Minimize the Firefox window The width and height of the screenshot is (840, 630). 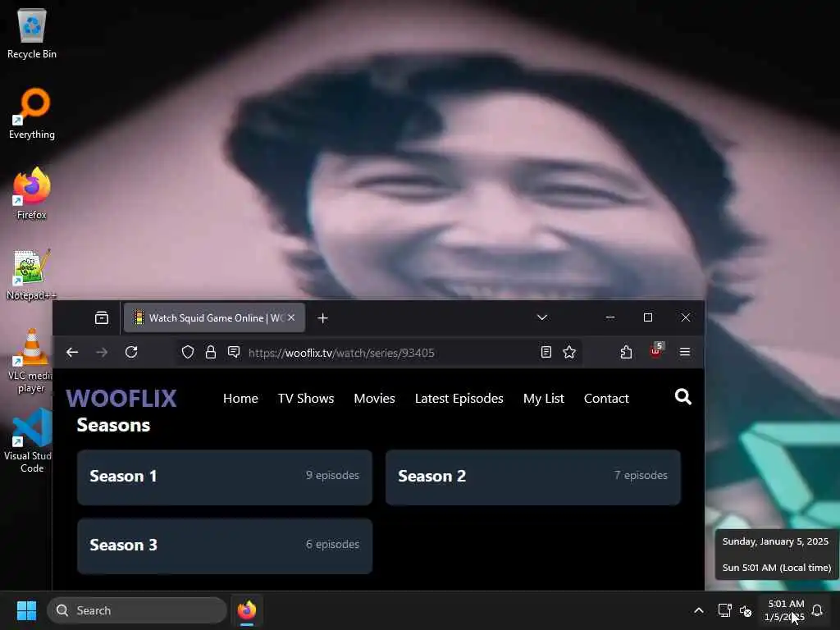(x=610, y=317)
